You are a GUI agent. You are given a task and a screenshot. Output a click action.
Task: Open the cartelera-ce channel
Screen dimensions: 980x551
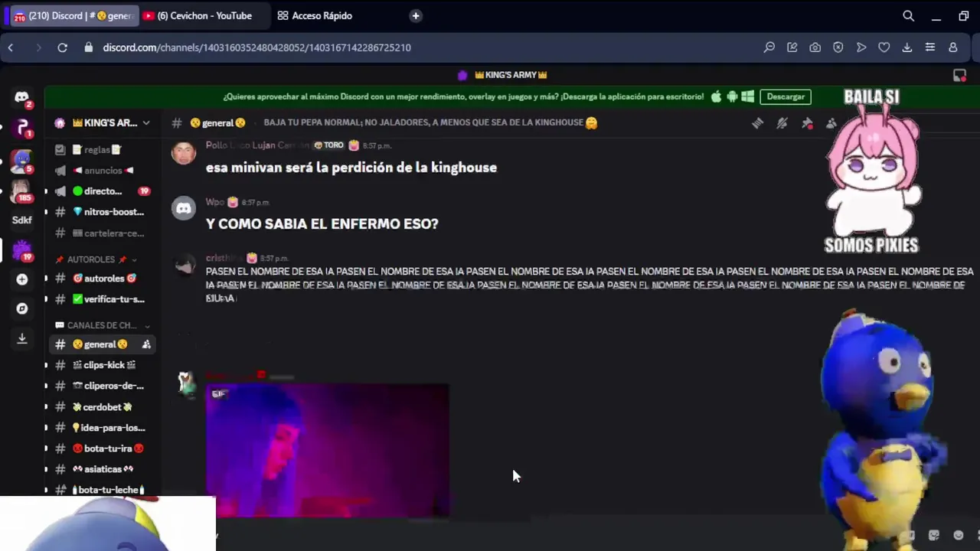(102, 233)
